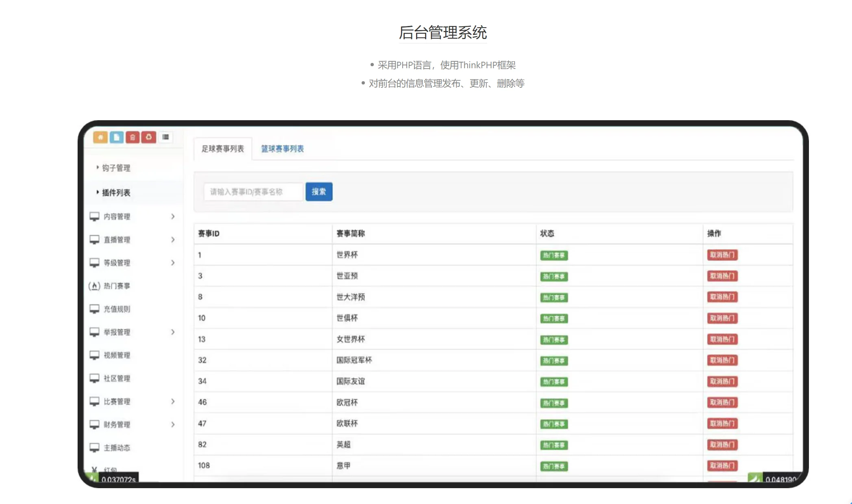Click the blue 搜索 button
Viewport: 852px width, 504px height.
point(319,192)
